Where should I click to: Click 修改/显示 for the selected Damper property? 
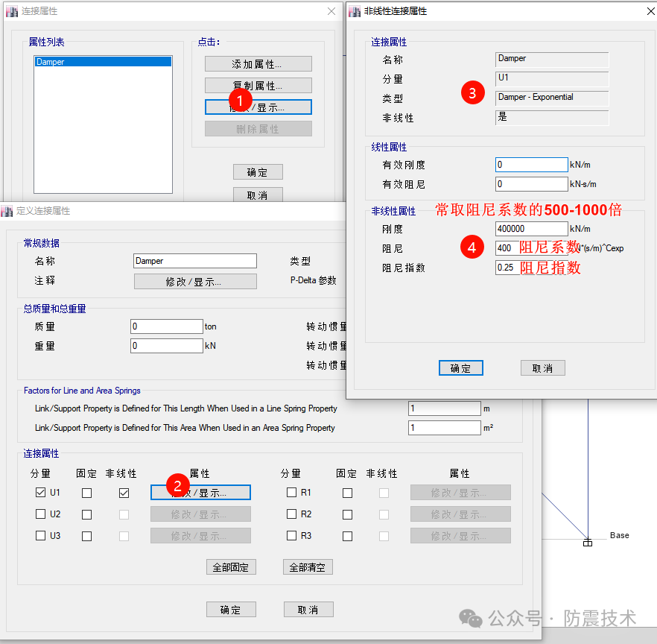258,106
